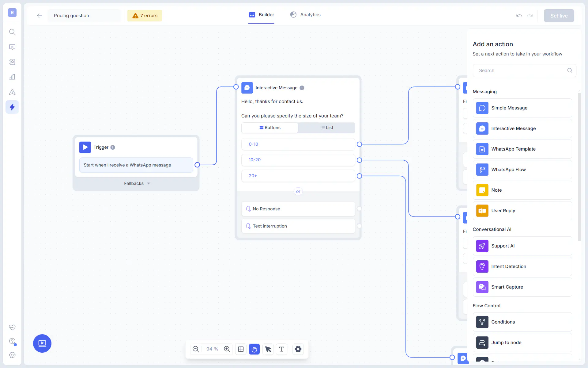Select the Interactive Message node icon
This screenshot has height=368, width=588.
(x=247, y=87)
